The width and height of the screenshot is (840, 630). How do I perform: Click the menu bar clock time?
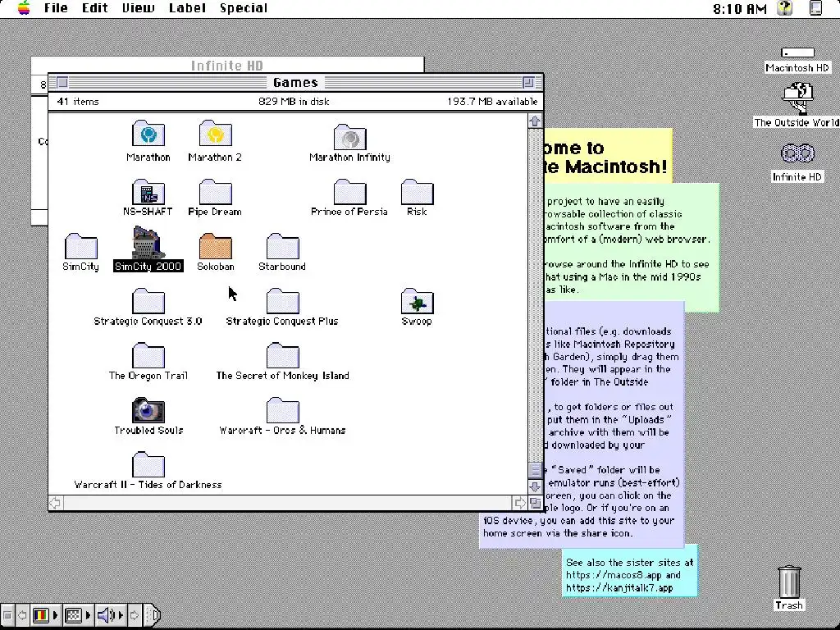(740, 8)
